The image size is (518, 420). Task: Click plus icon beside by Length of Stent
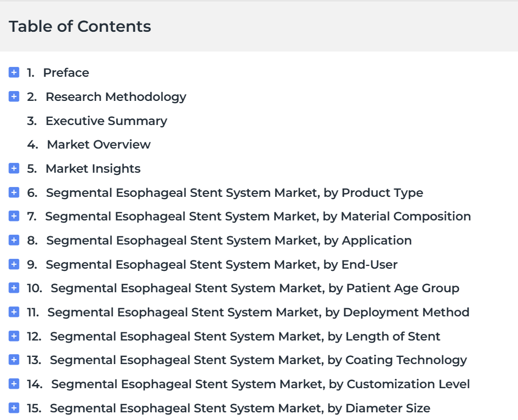pos(14,336)
